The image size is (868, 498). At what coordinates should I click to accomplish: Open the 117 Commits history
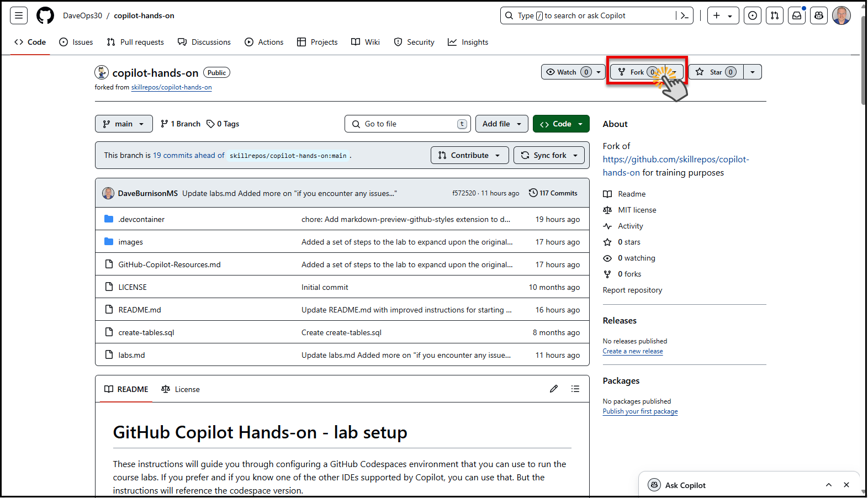[553, 193]
